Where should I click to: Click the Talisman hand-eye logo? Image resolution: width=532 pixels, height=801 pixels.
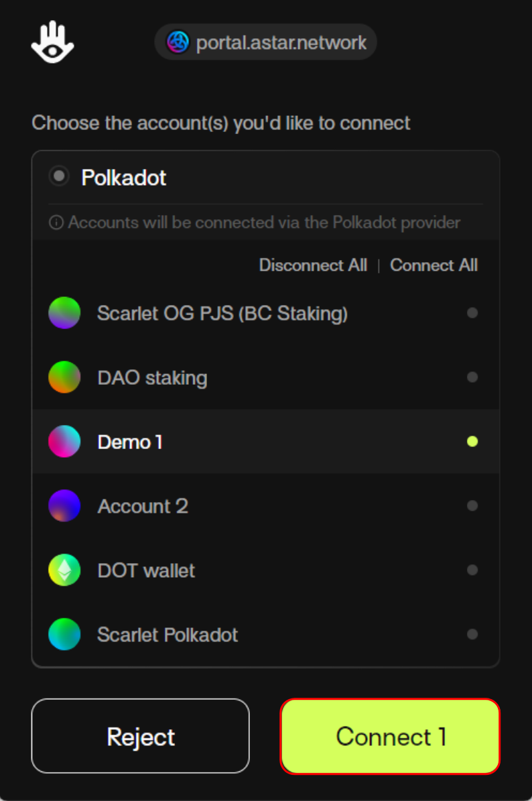[x=52, y=42]
